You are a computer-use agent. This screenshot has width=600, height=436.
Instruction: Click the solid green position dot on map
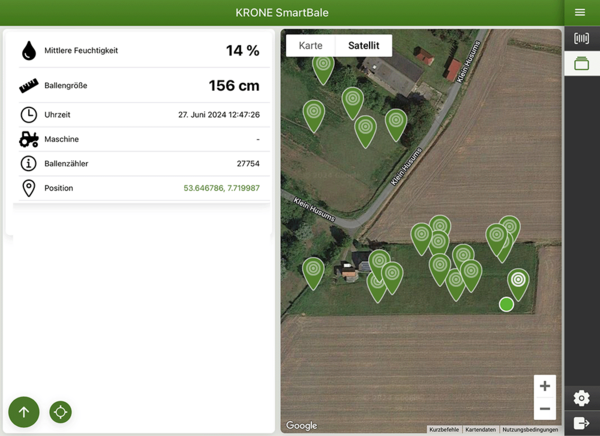click(x=506, y=304)
